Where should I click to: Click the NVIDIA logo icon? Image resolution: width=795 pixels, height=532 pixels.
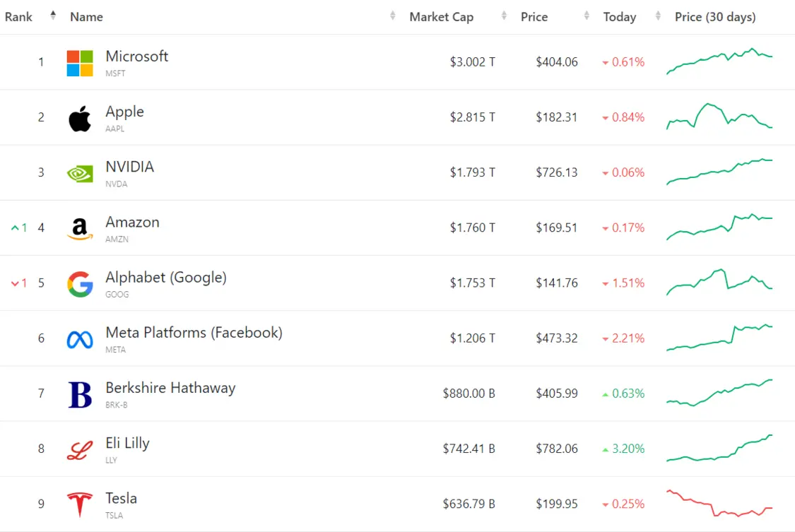tap(80, 173)
